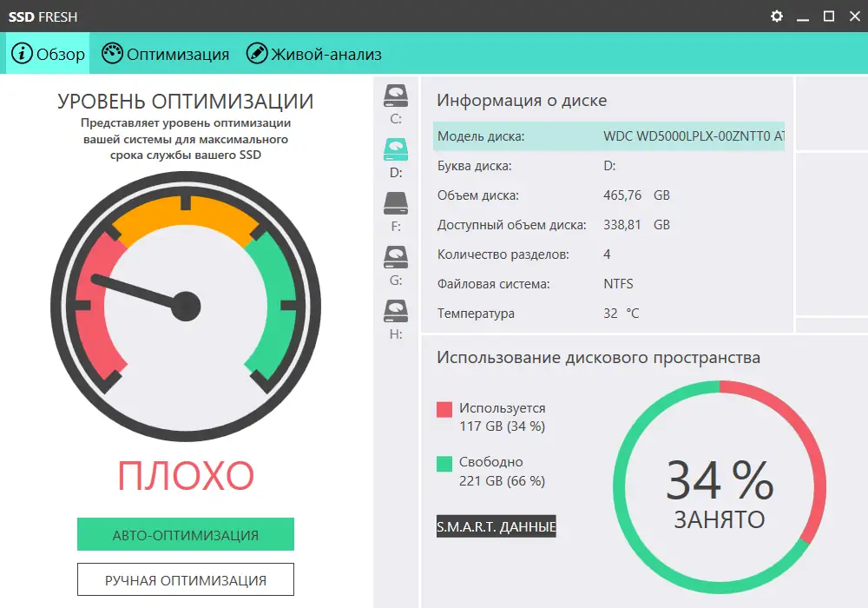The height and width of the screenshot is (608, 868).
Task: Click РУЧНАЯ ОПТИМИЗАЦИЯ button
Action: 186,579
